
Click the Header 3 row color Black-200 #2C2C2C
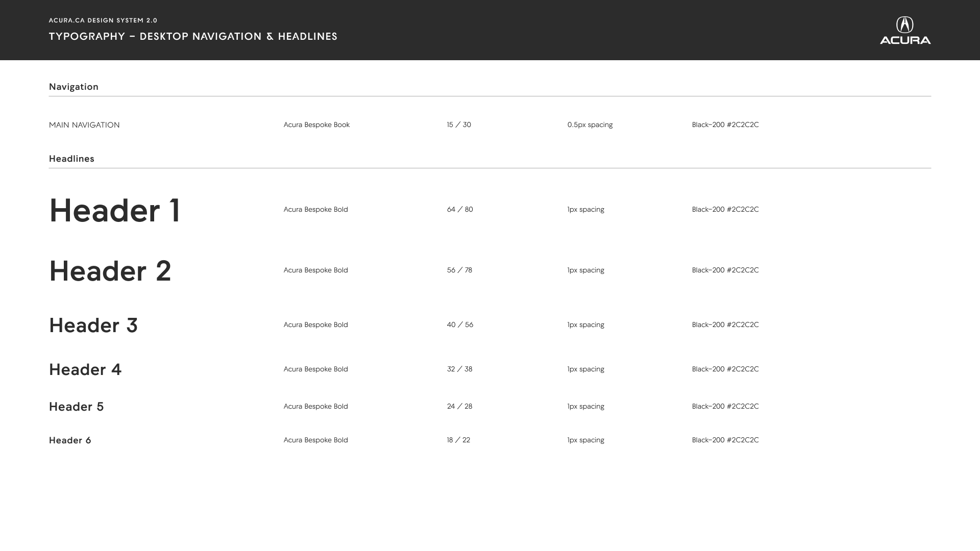(x=725, y=325)
